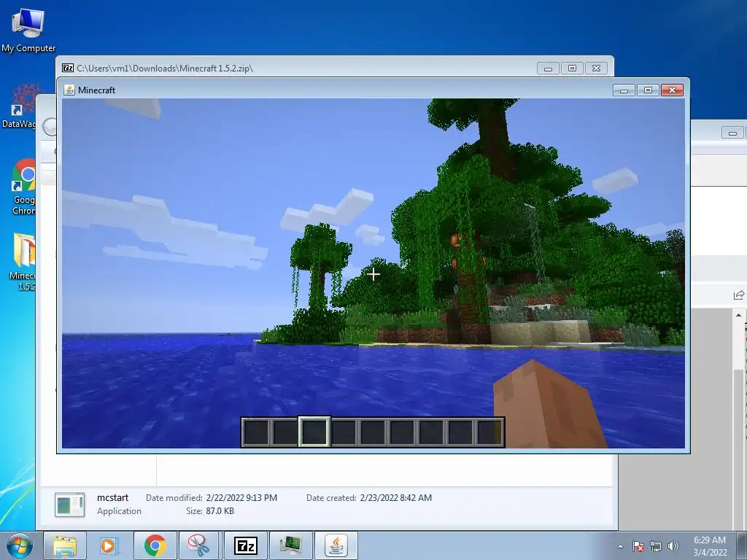Close the Minecraft window

[x=672, y=90]
